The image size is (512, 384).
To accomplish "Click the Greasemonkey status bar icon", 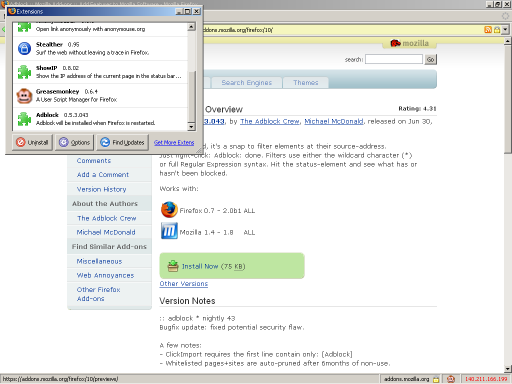I will 451,379.
